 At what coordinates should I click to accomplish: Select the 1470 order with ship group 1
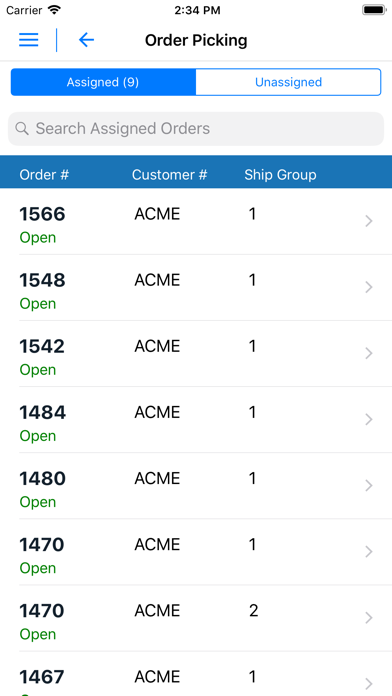(x=196, y=552)
